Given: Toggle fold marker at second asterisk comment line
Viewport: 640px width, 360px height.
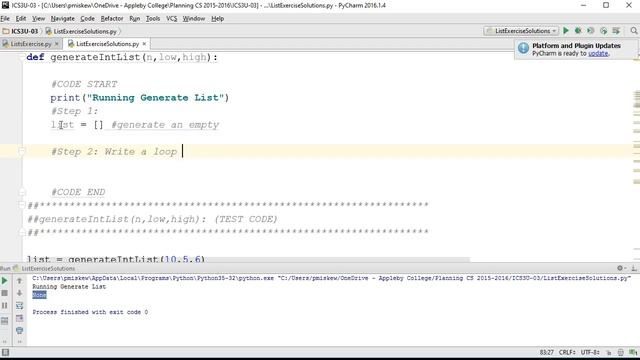Looking at the screenshot, I should point(22,232).
